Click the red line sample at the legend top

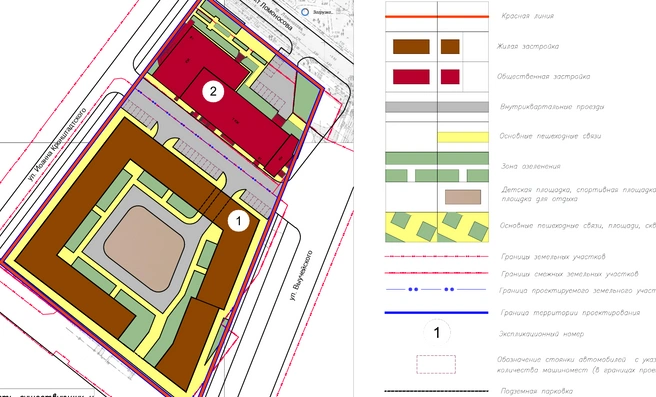(x=437, y=16)
